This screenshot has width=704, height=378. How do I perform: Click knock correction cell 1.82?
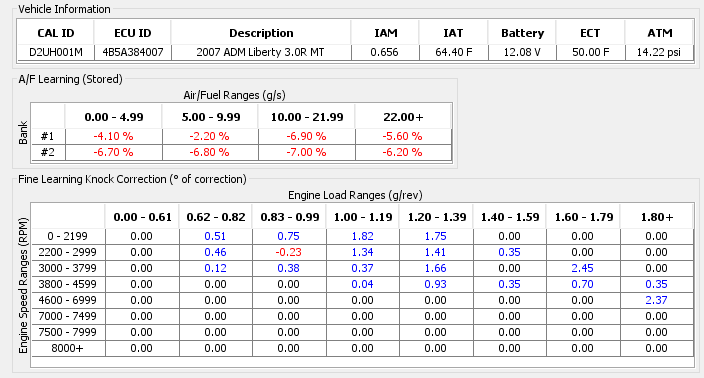362,236
